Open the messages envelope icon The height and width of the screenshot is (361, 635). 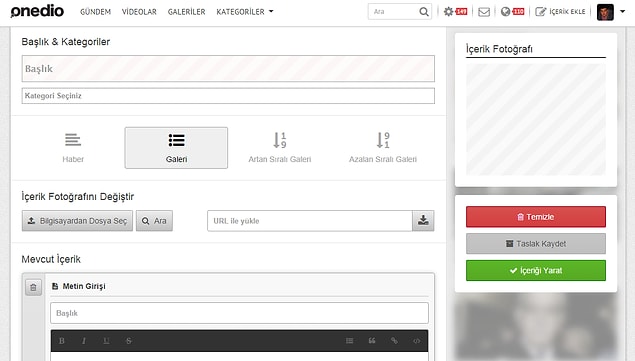pos(484,12)
